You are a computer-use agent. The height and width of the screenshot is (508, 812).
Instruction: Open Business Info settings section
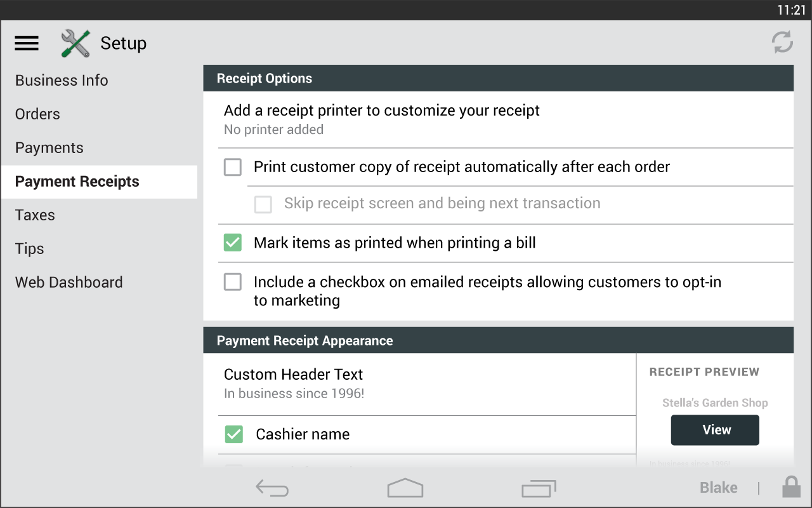(x=62, y=81)
